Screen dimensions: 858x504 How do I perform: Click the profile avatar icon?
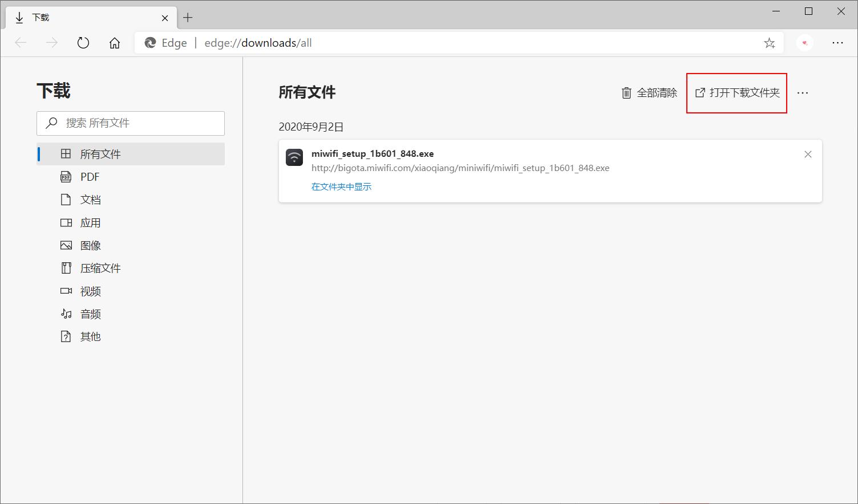click(x=805, y=43)
